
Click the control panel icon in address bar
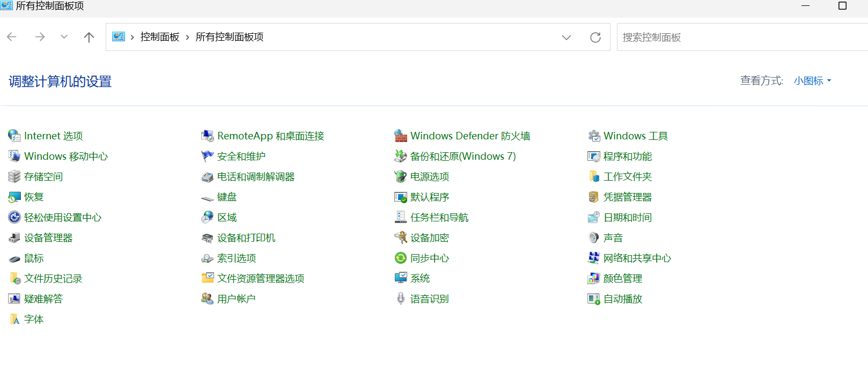pyautogui.click(x=119, y=36)
